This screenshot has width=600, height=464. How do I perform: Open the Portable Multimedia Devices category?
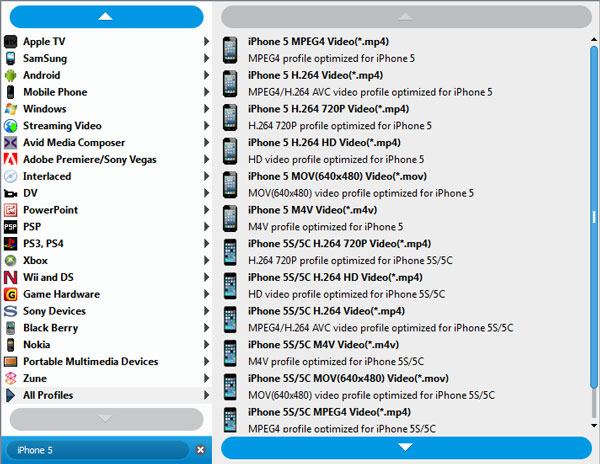(x=107, y=361)
